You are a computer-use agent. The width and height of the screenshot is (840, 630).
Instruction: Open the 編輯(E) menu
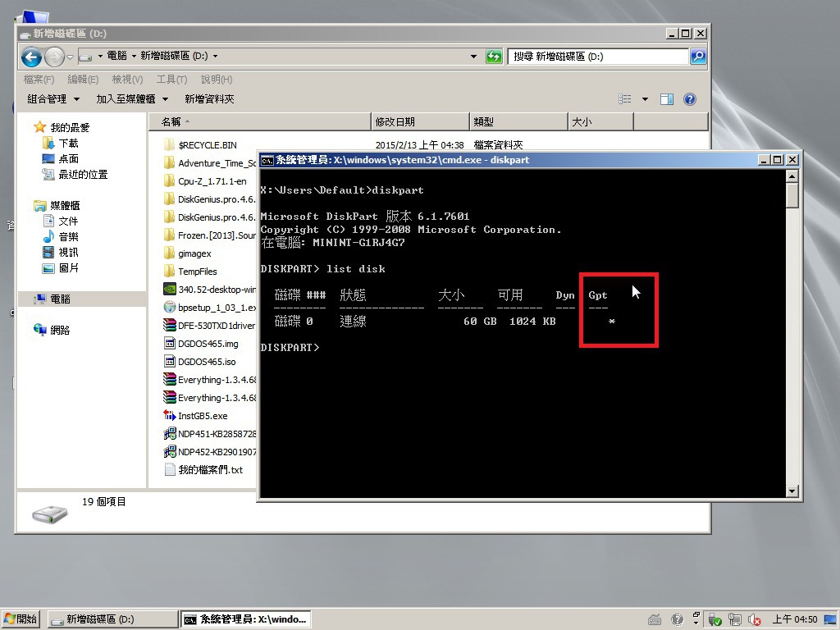coord(83,80)
